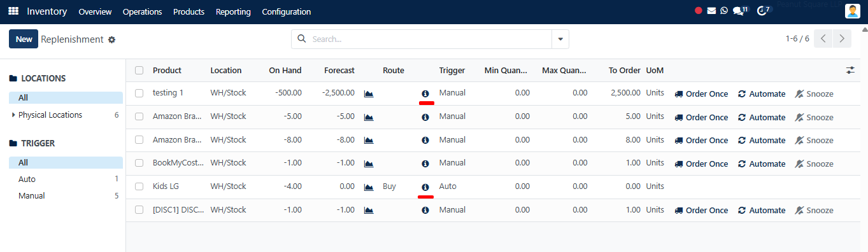
Task: Sort by Trigger column header
Action: pos(452,70)
